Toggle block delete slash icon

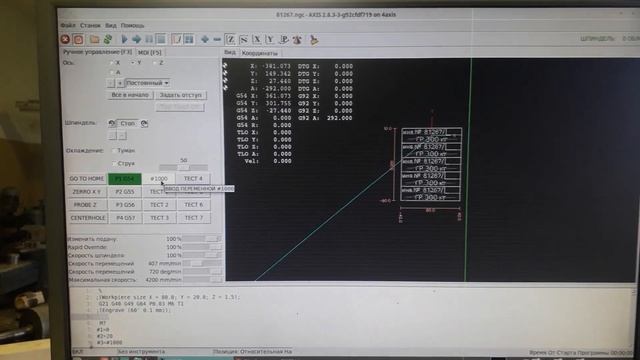coord(177,39)
